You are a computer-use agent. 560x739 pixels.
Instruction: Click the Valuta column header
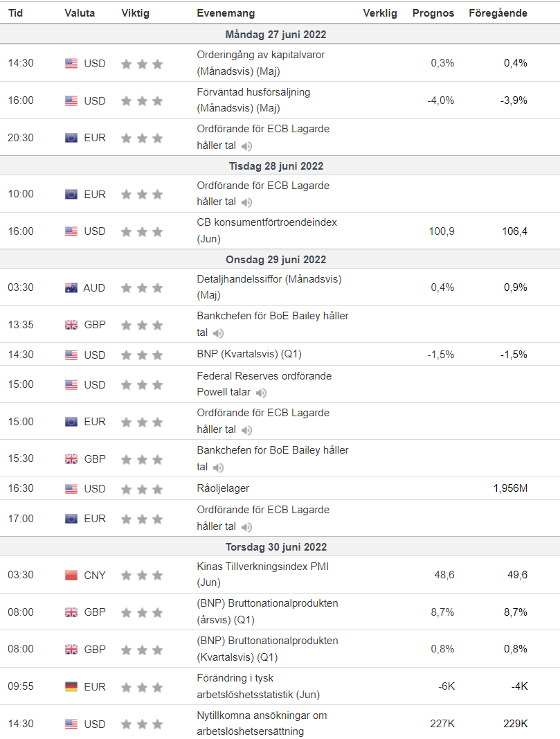click(80, 13)
